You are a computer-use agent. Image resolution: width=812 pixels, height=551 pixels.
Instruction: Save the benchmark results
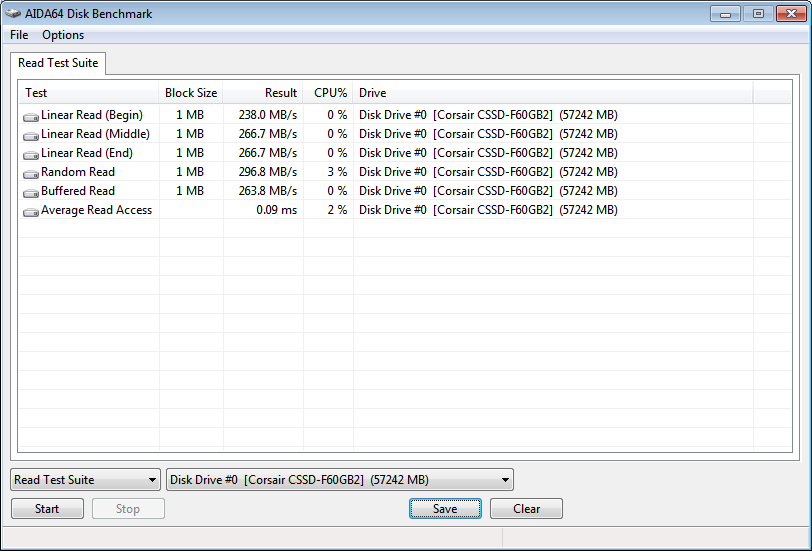[445, 509]
